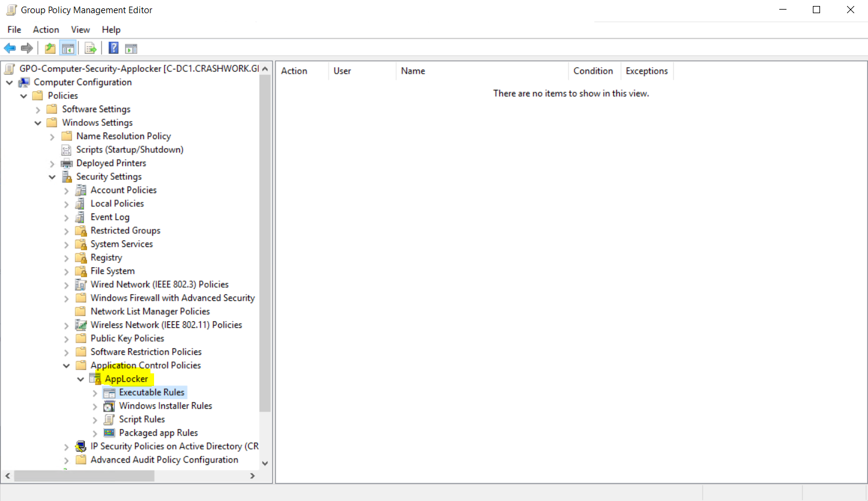
Task: Click the Wireless Network policies icon
Action: 81,325
